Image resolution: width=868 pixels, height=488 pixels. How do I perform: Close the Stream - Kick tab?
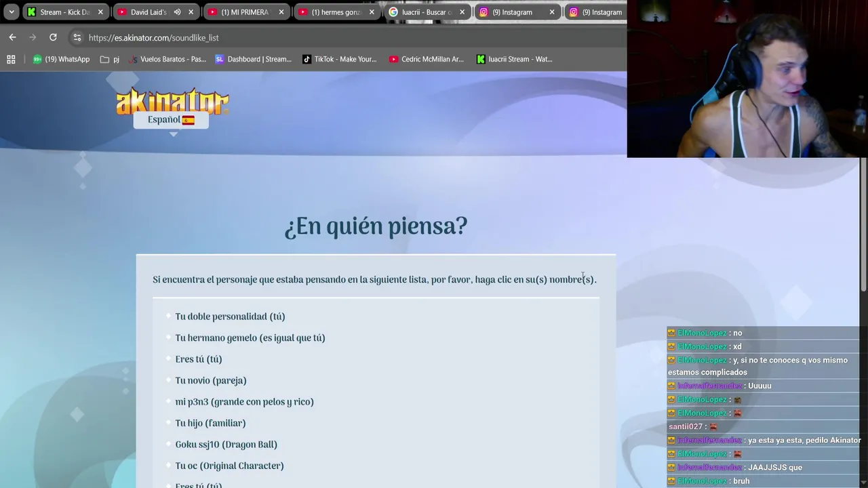[100, 12]
